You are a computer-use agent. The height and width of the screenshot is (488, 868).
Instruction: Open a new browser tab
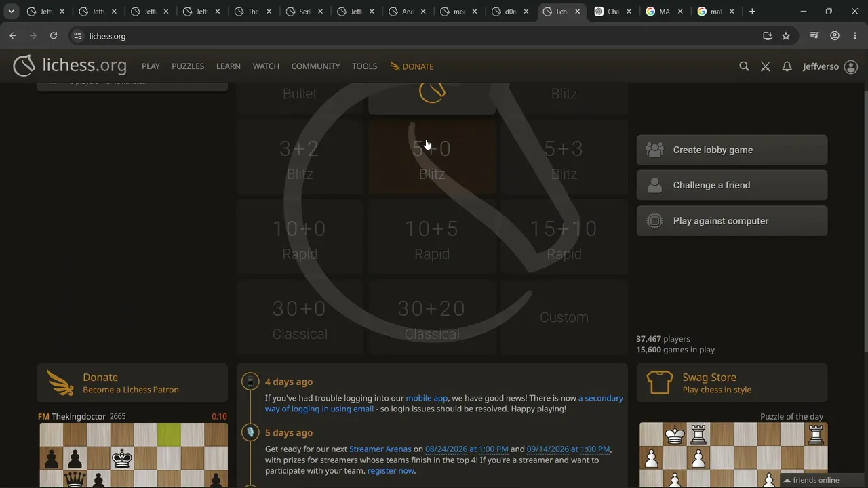pos(752,12)
